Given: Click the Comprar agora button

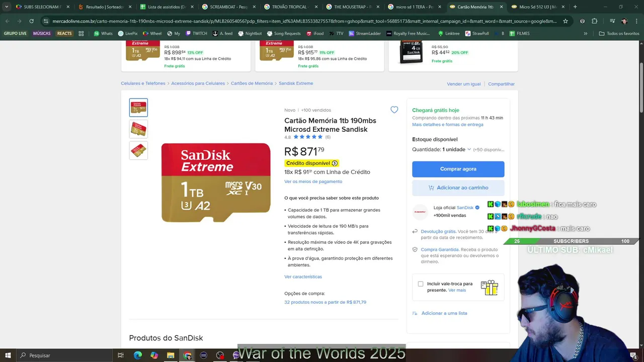Looking at the screenshot, I should coord(458,169).
